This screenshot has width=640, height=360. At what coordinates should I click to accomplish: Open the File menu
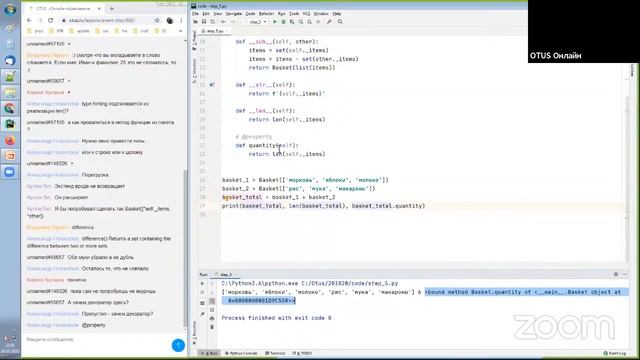[x=195, y=13]
